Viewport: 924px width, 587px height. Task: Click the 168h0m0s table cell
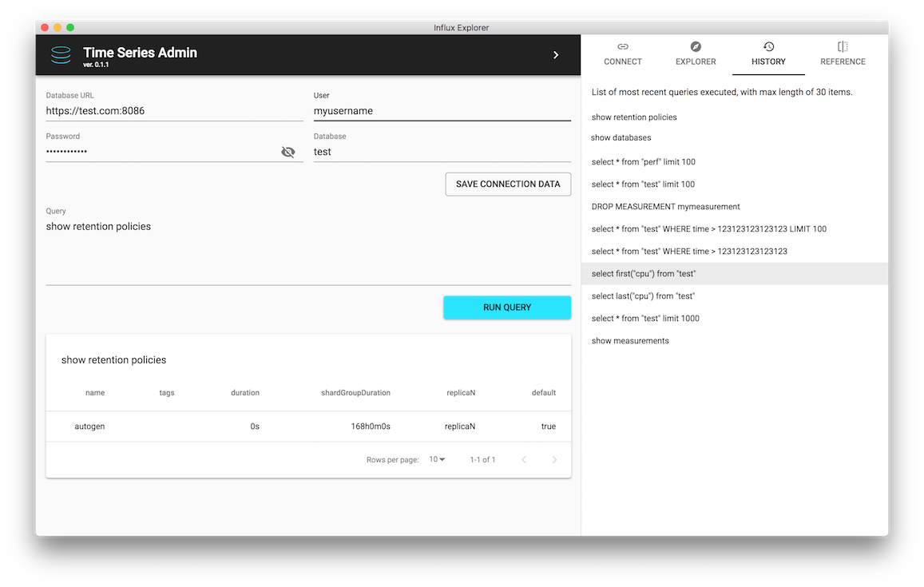(x=371, y=426)
